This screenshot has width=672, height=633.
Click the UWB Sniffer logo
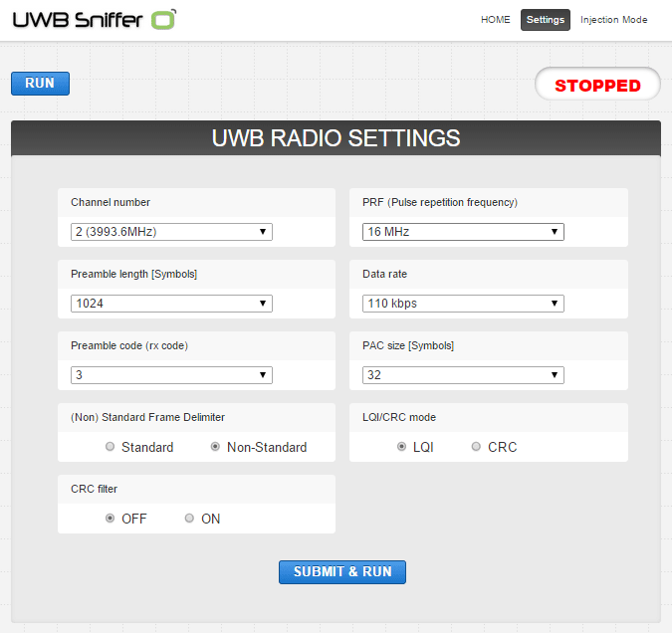(95, 20)
